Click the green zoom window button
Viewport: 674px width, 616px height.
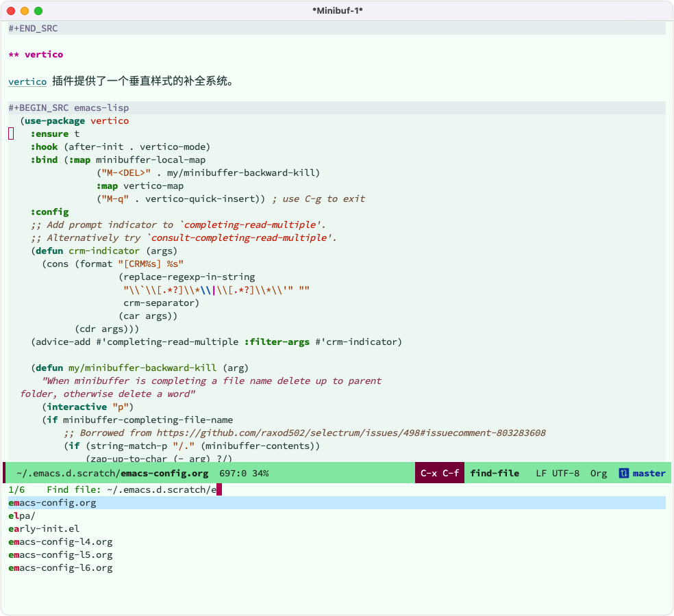pyautogui.click(x=38, y=11)
